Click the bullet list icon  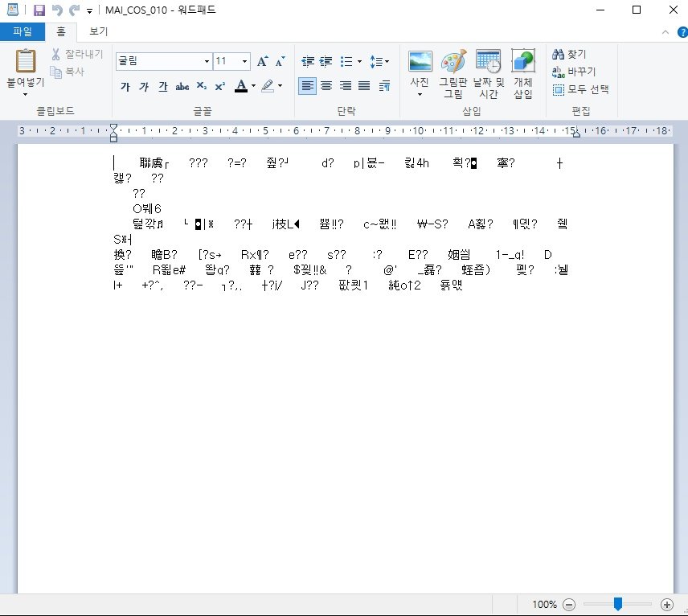[346, 61]
